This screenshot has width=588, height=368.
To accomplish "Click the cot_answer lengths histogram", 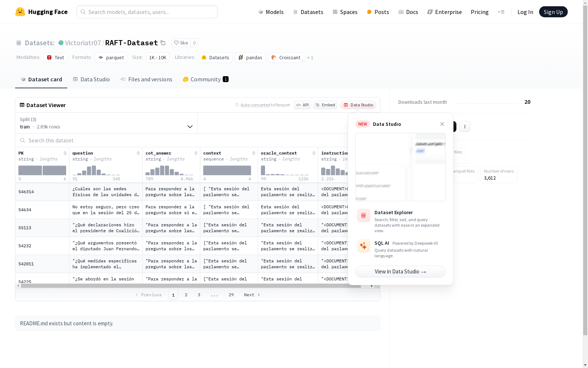I will (169, 170).
